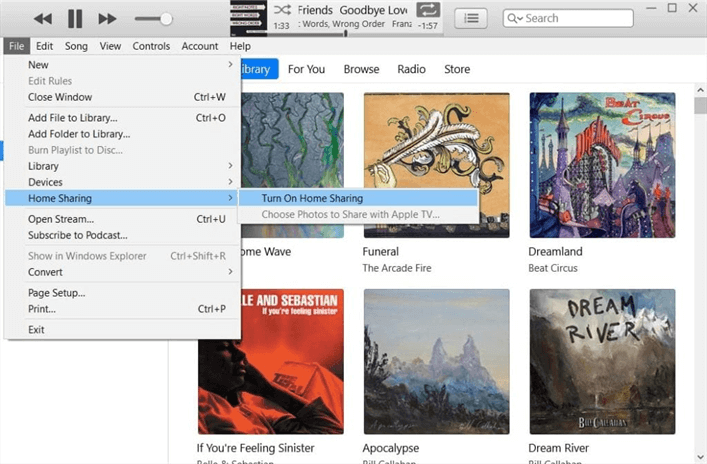Click the Dreamland album title

point(556,252)
